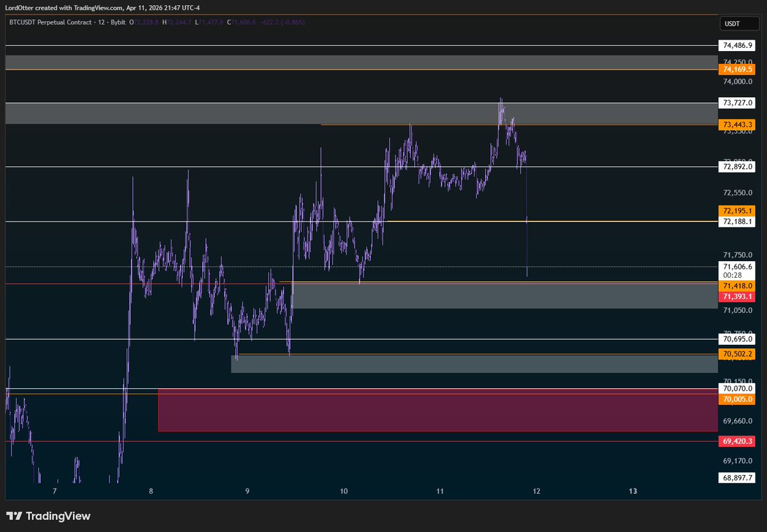
Task: Click the 68,897.7 price label
Action: 738,478
